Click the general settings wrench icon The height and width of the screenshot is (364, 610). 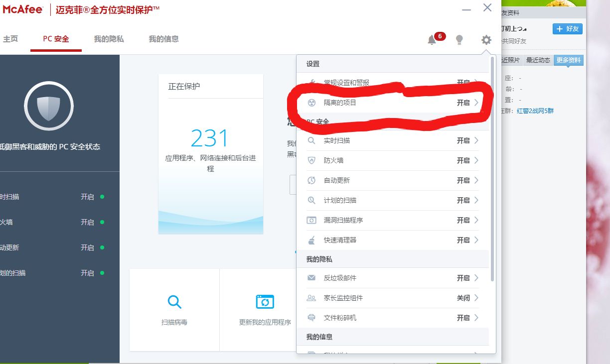pyautogui.click(x=311, y=83)
